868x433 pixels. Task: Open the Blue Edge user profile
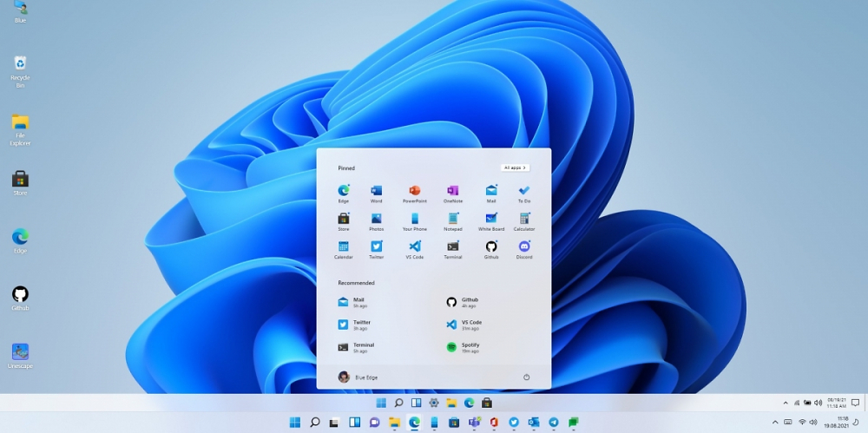tap(358, 377)
